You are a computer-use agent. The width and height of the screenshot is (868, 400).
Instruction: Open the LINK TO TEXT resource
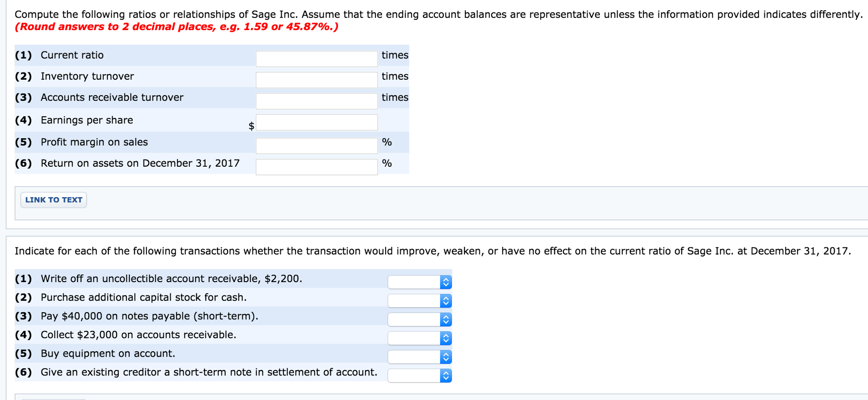pyautogui.click(x=53, y=199)
